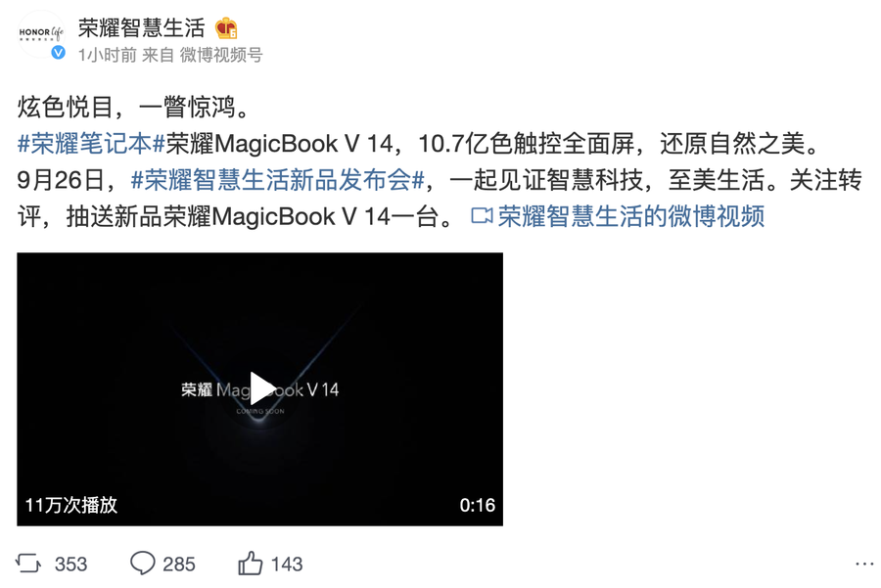Open the 荣耀智慧生活 account name
The height and width of the screenshot is (588, 881).
click(x=142, y=28)
